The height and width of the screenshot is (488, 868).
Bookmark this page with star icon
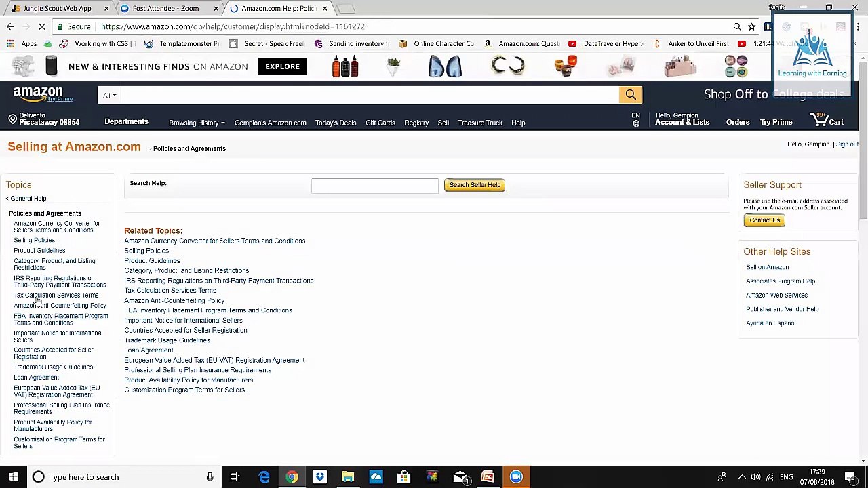pyautogui.click(x=751, y=26)
